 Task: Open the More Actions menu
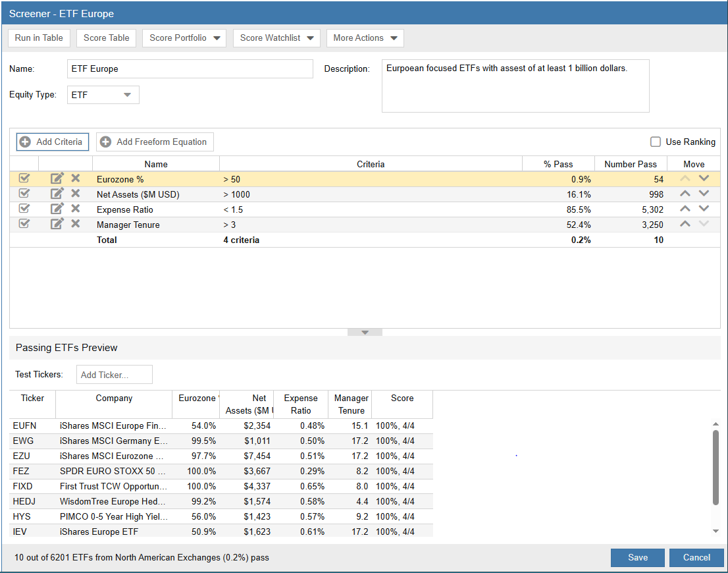(365, 38)
